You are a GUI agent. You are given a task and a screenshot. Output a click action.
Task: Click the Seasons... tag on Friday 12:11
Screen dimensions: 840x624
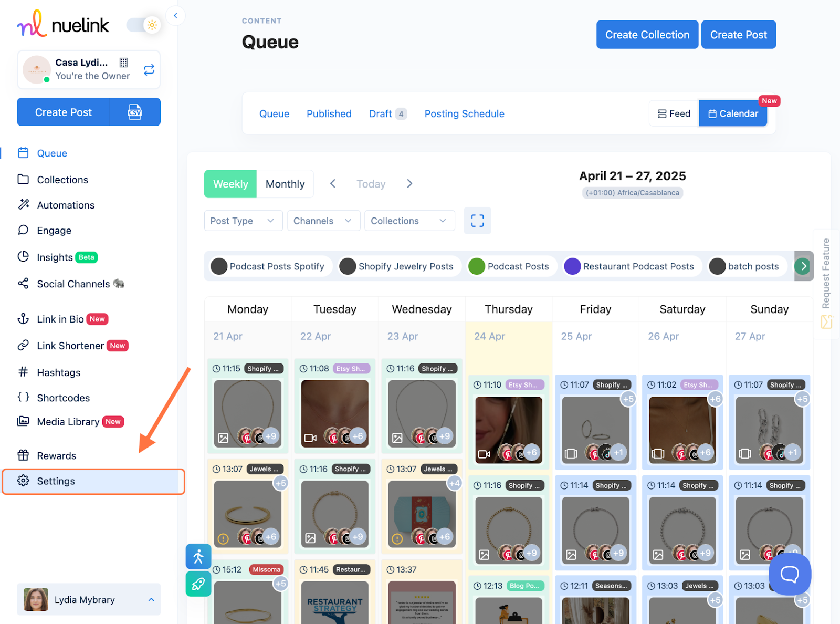coord(611,586)
